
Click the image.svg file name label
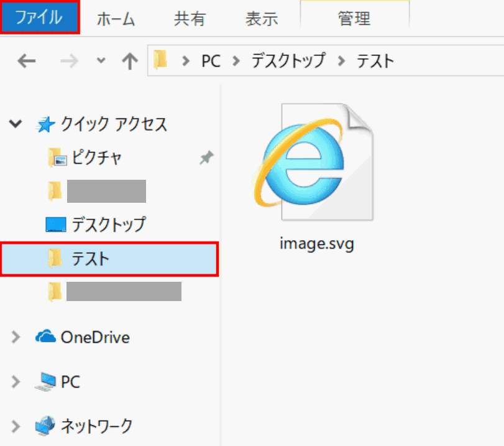click(x=317, y=244)
